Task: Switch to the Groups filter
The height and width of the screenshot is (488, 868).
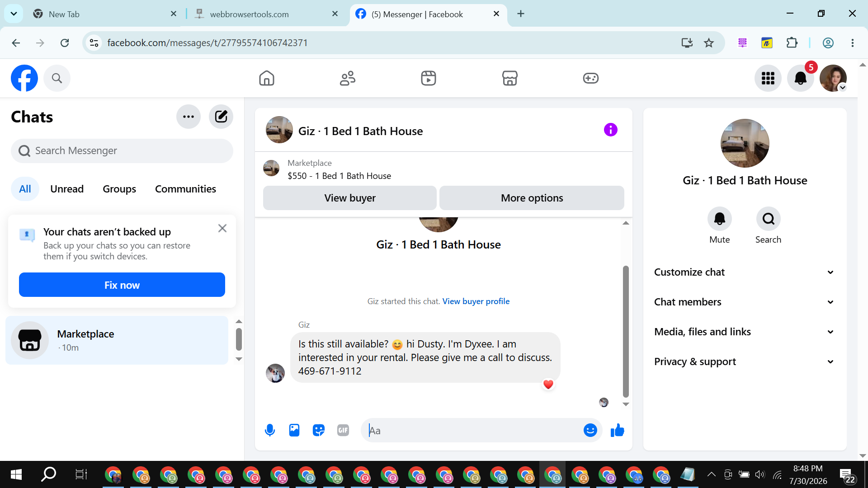Action: (119, 189)
